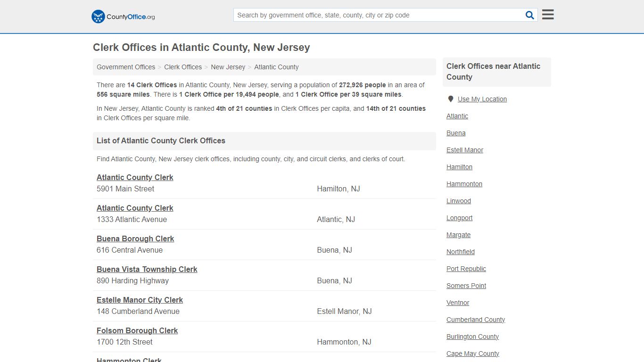Select Margate in nearby list
This screenshot has width=644, height=362.
(458, 235)
